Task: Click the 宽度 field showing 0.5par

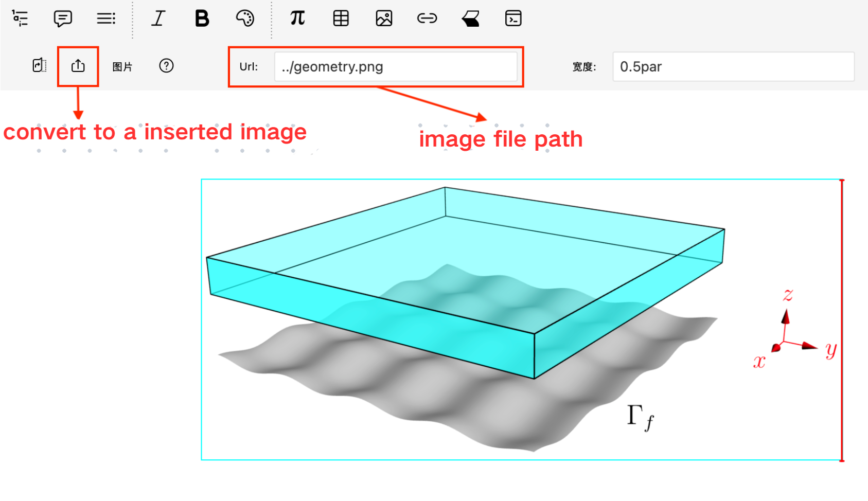Action: coord(733,67)
